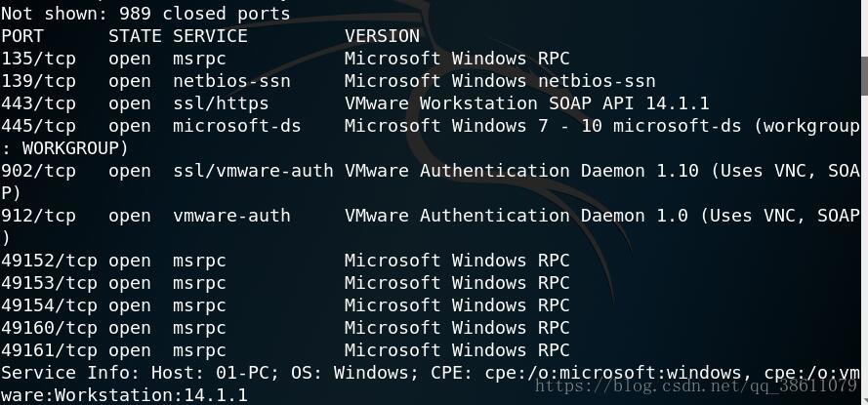The height and width of the screenshot is (405, 868).
Task: Click the 912/tcp port entry
Action: (38, 216)
